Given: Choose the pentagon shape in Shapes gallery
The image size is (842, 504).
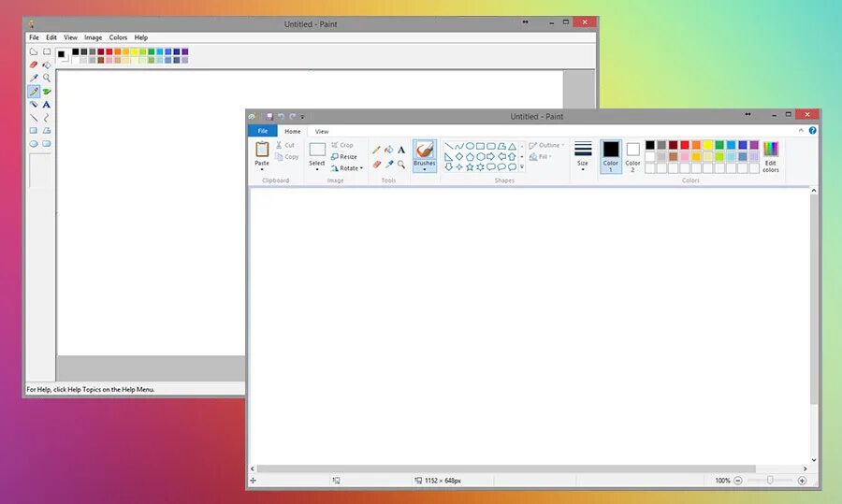Looking at the screenshot, I should point(470,157).
